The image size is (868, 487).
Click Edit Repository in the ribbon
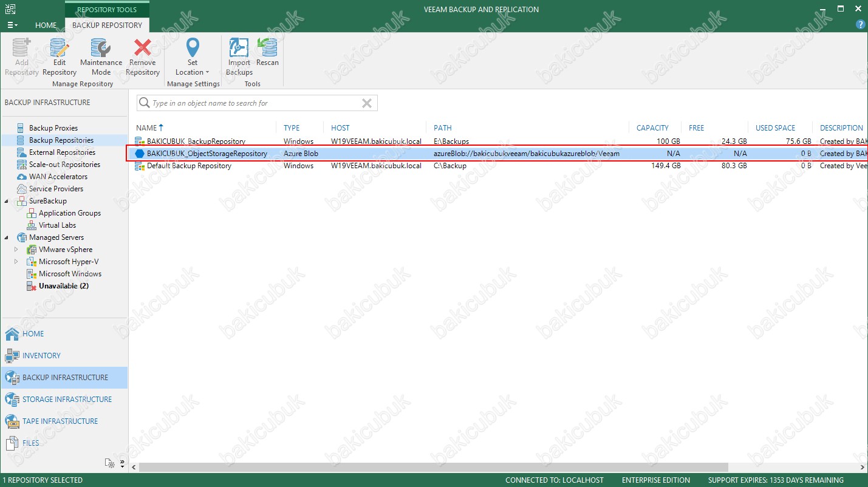[x=60, y=57]
